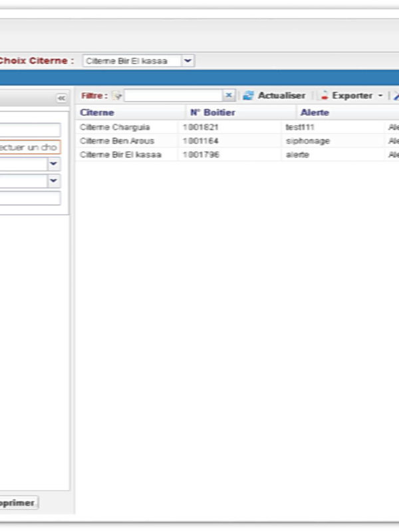
Task: Click the Actualiser refresh icon
Action: (x=248, y=96)
